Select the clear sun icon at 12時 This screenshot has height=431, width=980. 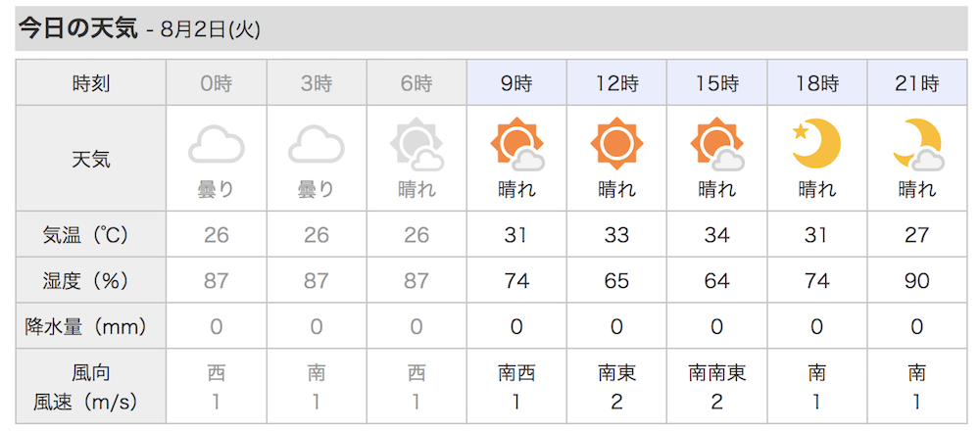click(616, 143)
